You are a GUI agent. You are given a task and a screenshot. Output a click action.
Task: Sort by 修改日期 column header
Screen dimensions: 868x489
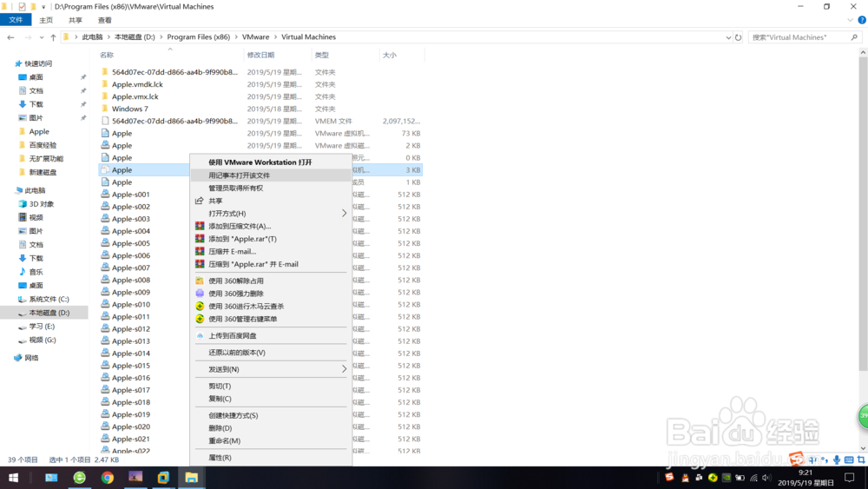tap(260, 55)
